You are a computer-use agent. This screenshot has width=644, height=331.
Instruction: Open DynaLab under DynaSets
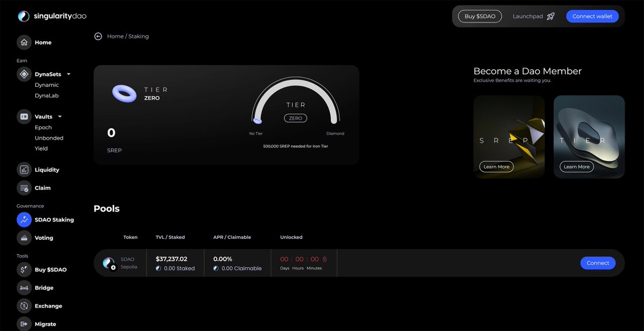coord(47,95)
